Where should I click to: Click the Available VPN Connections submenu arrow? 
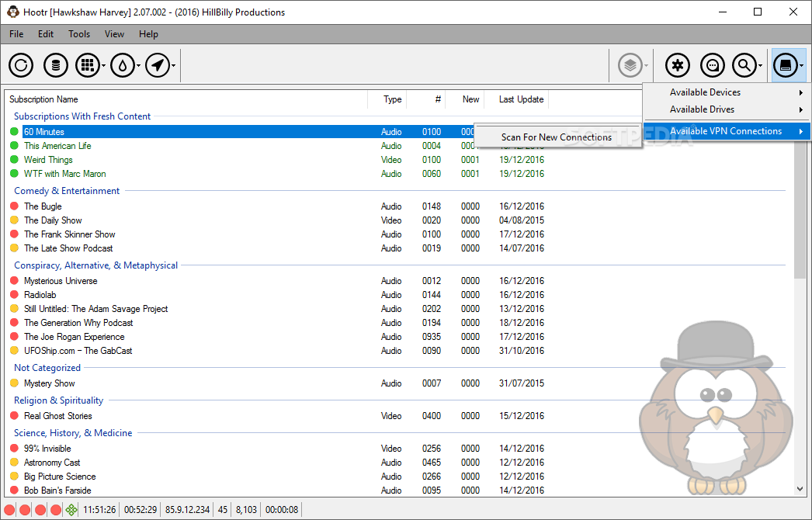click(801, 132)
